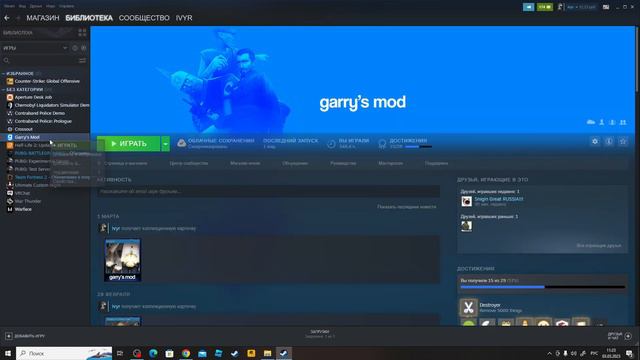The height and width of the screenshot is (360, 640).
Task: Open the МАГАЗИН tab
Action: click(x=43, y=18)
